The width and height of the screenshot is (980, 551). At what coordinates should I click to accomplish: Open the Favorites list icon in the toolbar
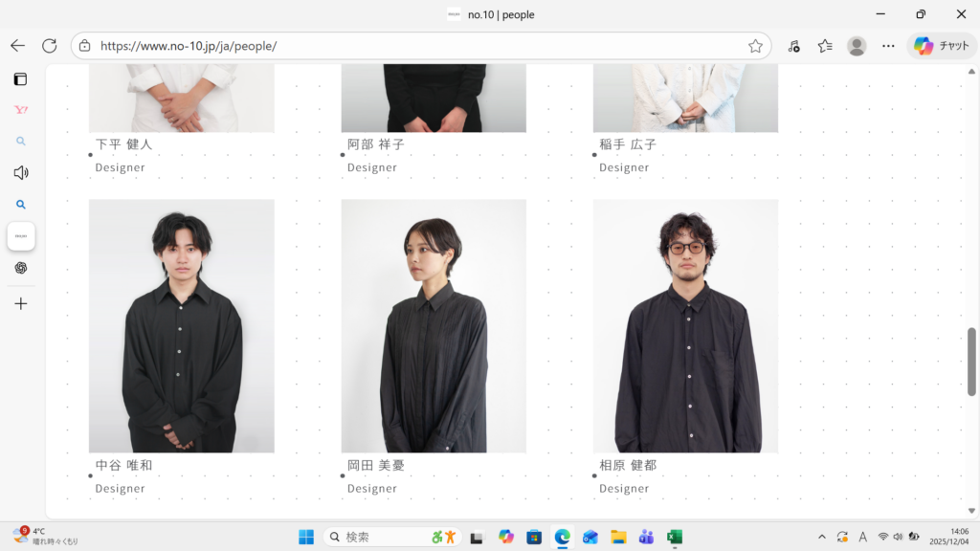coord(825,46)
